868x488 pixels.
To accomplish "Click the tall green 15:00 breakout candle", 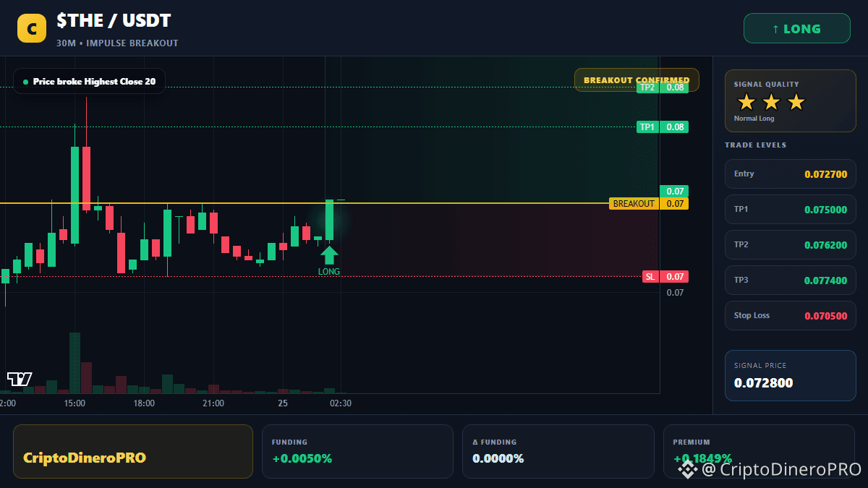I will (75, 195).
